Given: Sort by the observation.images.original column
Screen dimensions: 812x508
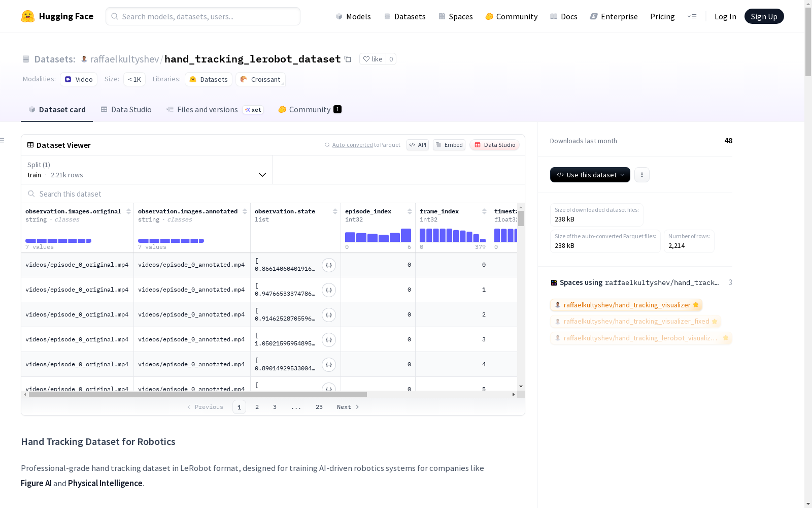Looking at the screenshot, I should [x=128, y=211].
